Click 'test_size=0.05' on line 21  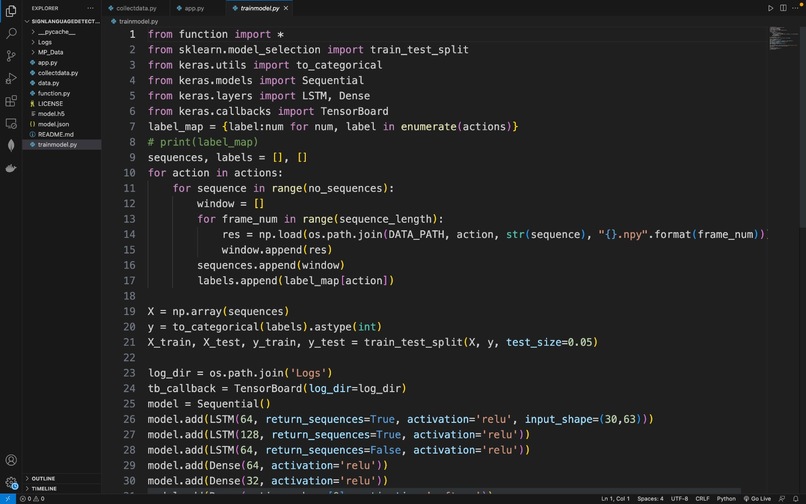coord(549,343)
